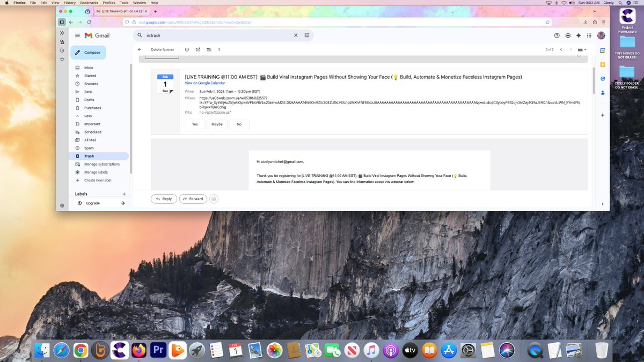Open View on Google Calendar link

click(x=205, y=83)
